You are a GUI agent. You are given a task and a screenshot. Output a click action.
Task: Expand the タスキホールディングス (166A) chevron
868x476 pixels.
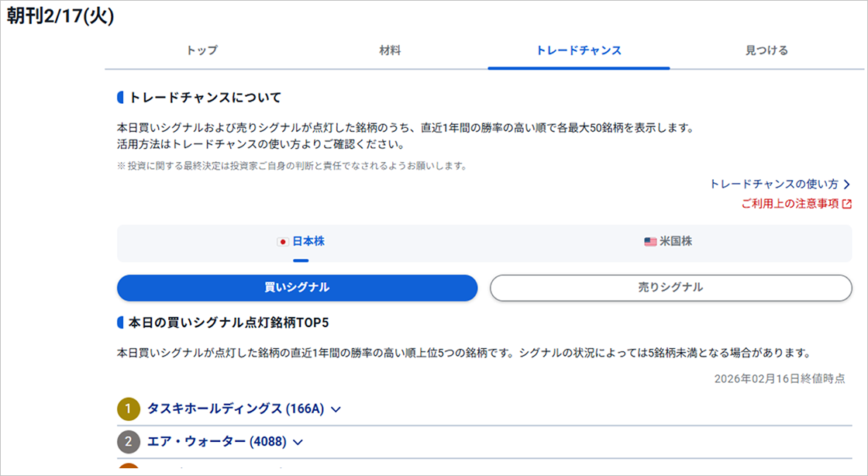click(x=336, y=409)
